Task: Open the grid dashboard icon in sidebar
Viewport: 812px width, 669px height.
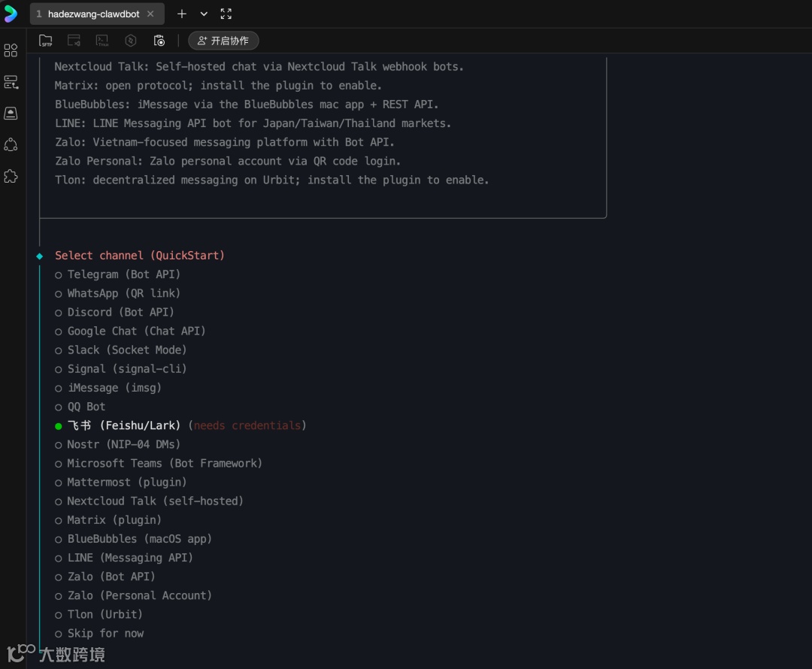Action: [11, 50]
